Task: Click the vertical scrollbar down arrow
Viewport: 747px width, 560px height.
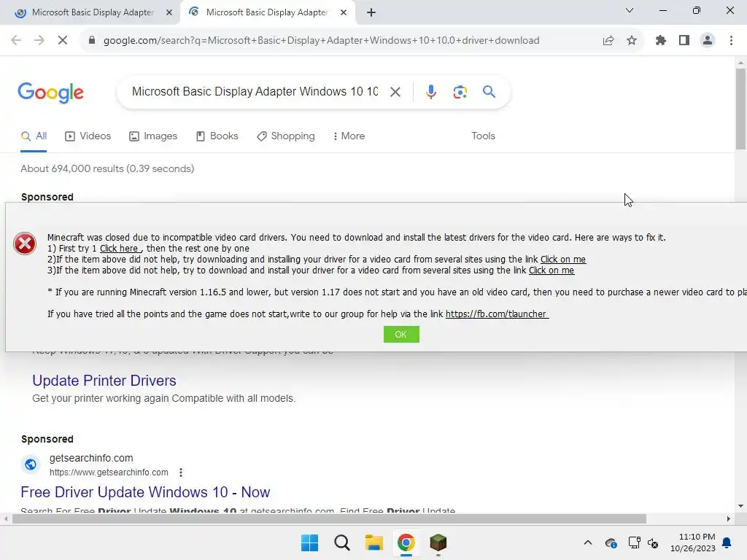Action: coord(740,506)
